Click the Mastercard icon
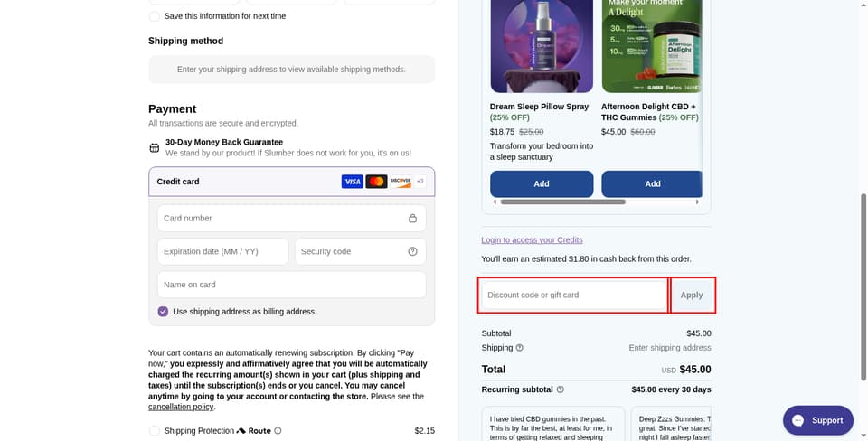The height and width of the screenshot is (441, 868). coord(376,182)
